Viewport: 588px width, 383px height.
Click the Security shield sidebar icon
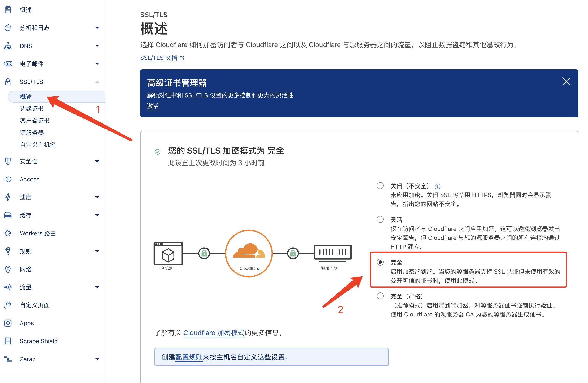pyautogui.click(x=9, y=161)
